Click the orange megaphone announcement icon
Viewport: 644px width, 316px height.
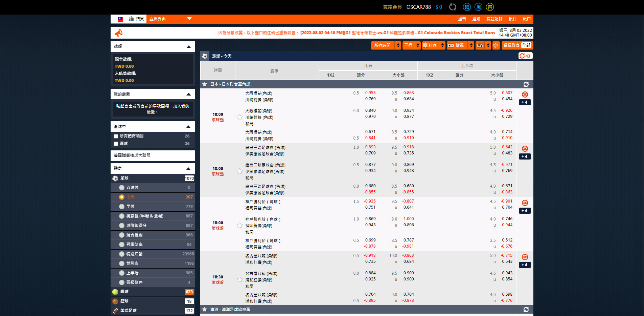pos(119,33)
